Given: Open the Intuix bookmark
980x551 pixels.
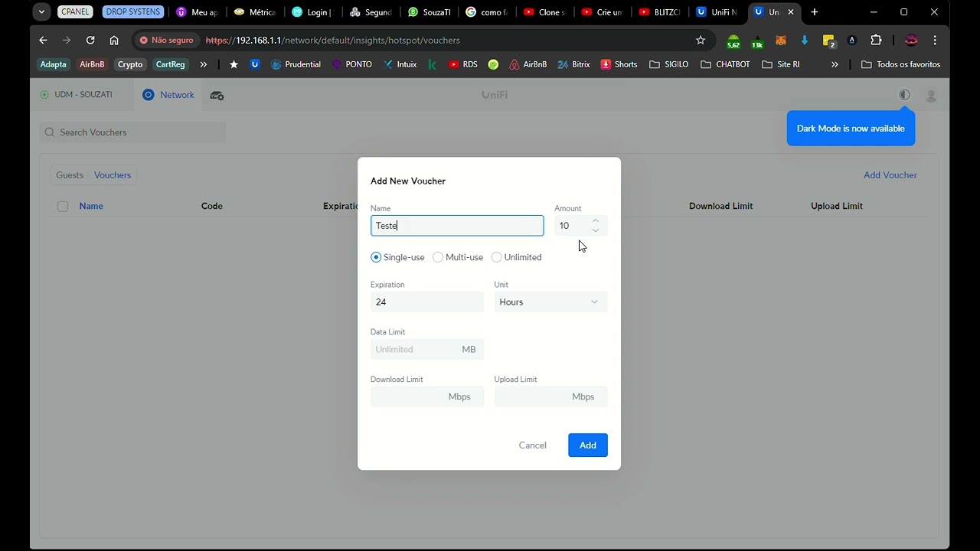Looking at the screenshot, I should (x=400, y=64).
